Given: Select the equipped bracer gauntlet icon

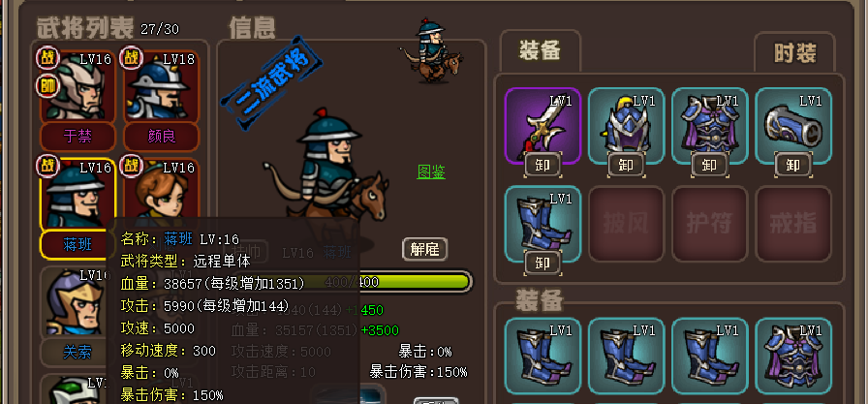Looking at the screenshot, I should pyautogui.click(x=793, y=126).
